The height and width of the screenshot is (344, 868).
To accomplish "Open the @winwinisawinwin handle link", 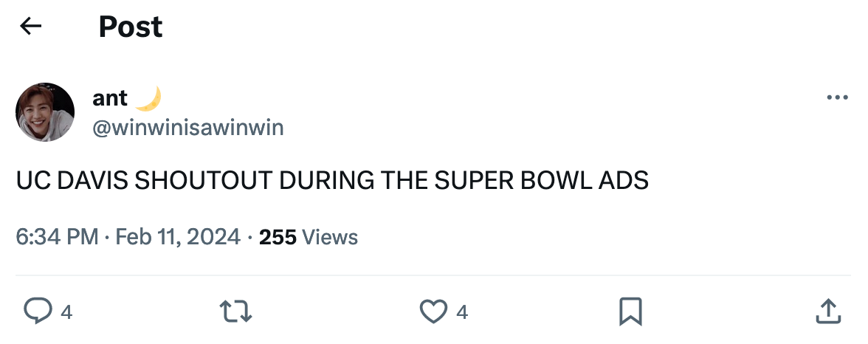I will [x=188, y=127].
